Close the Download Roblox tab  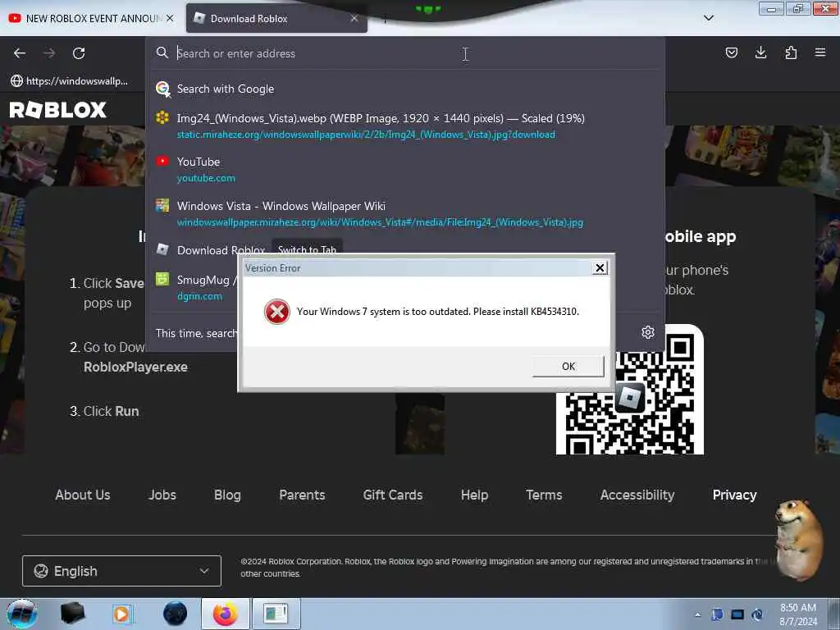[x=354, y=18]
